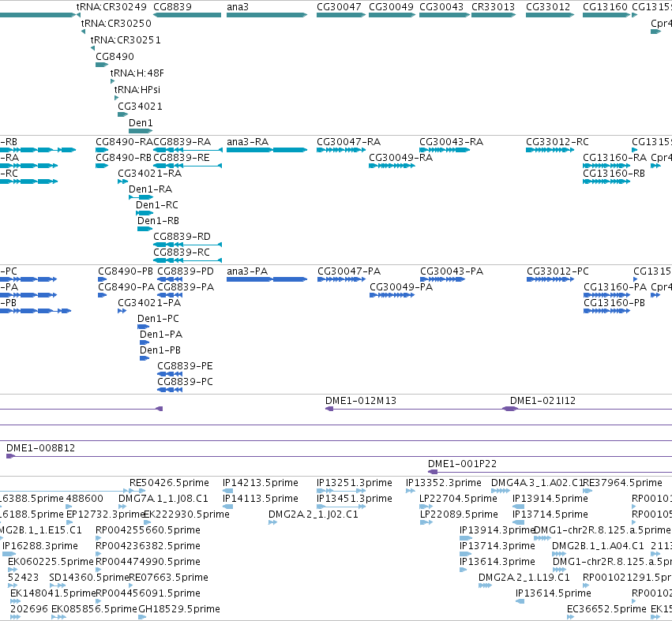The image size is (672, 621).
Task: Open the ana3-RA transcript
Action: click(267, 150)
